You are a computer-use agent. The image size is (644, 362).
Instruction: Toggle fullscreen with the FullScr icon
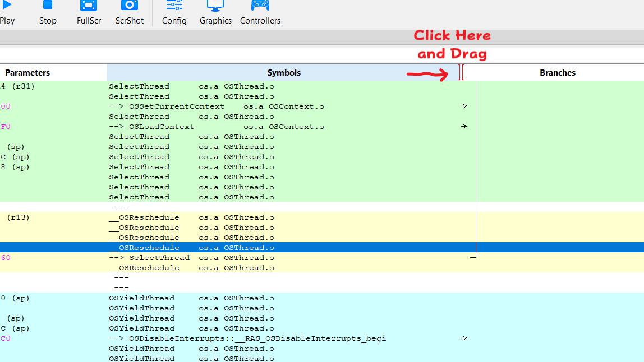(89, 7)
